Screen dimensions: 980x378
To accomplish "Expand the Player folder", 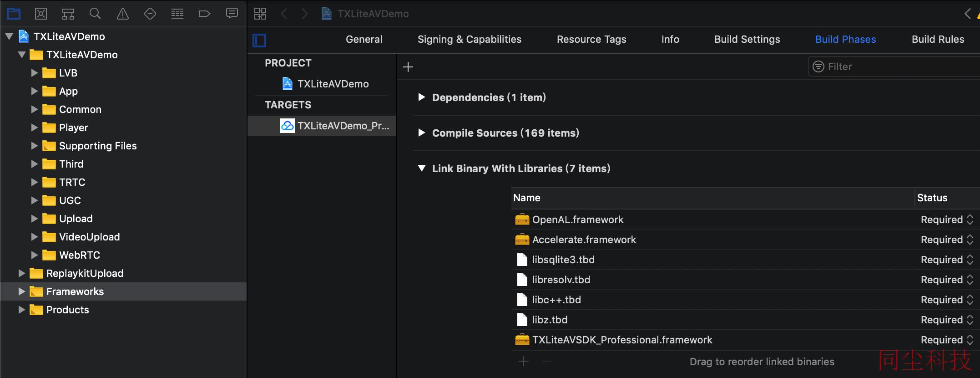I will pyautogui.click(x=34, y=128).
